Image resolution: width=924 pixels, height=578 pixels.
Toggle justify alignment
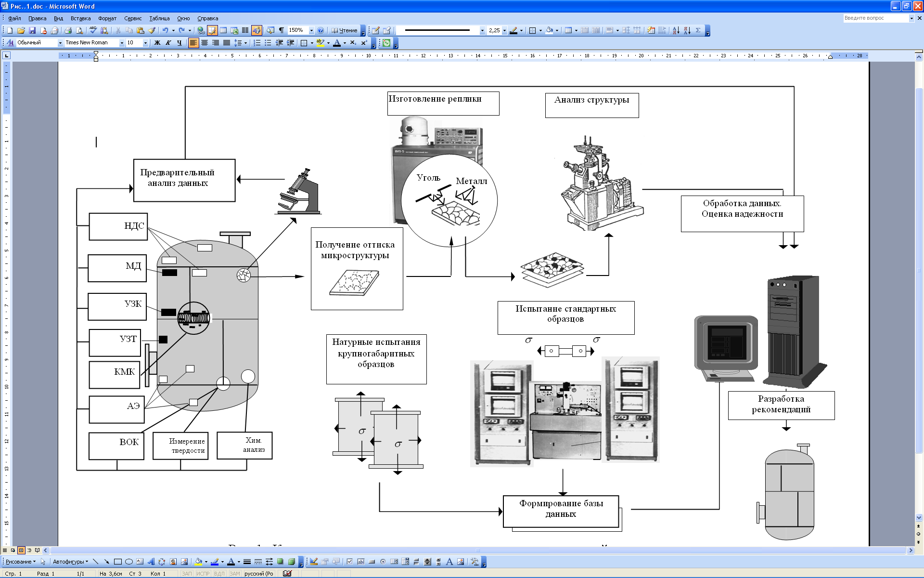tap(226, 43)
